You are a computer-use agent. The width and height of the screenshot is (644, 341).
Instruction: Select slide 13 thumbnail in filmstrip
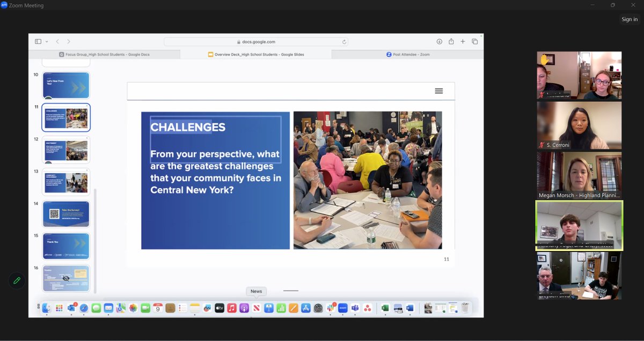tap(66, 182)
